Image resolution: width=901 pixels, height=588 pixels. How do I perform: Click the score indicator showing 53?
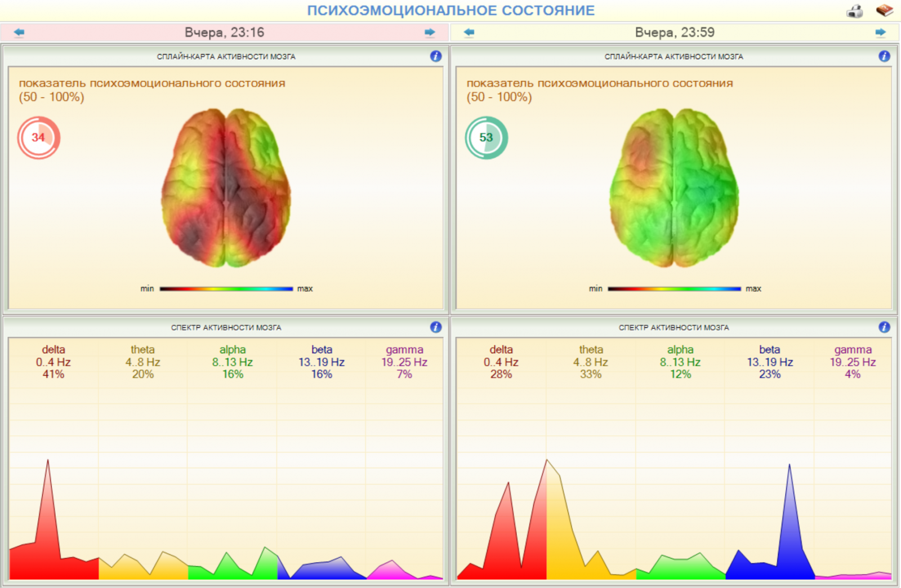tap(486, 137)
